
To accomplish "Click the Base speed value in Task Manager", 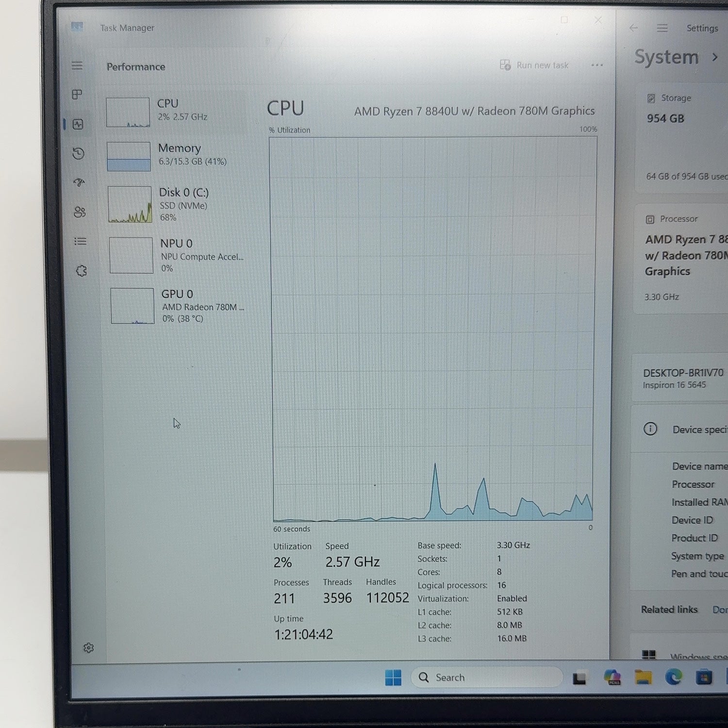I will click(513, 545).
